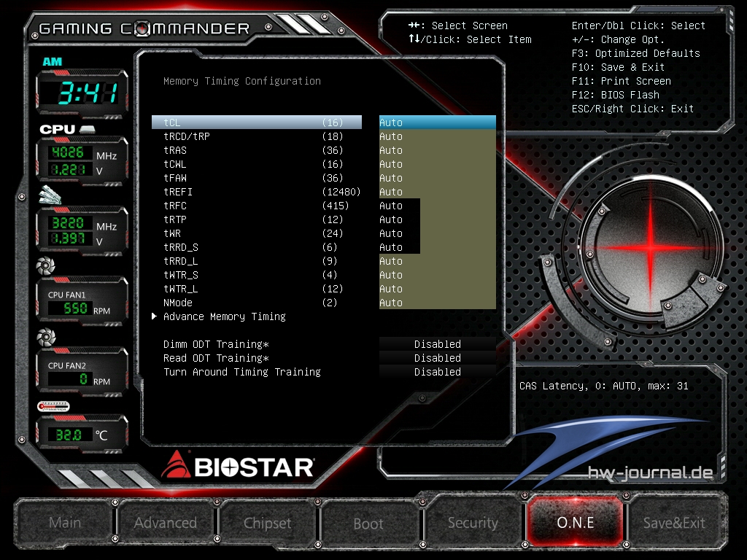Viewport: 747px width, 560px height.
Task: Click the F3: Optimized Defaults hint
Action: click(x=635, y=53)
